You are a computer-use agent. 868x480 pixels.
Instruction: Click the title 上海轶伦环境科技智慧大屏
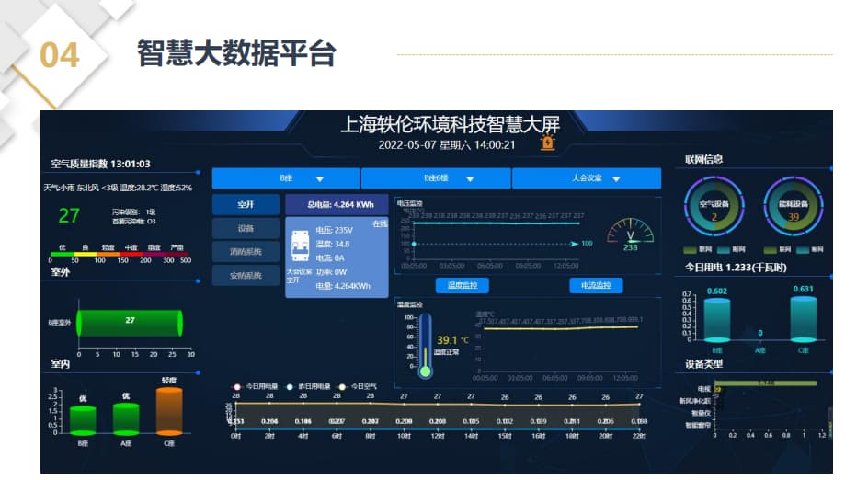click(x=450, y=124)
